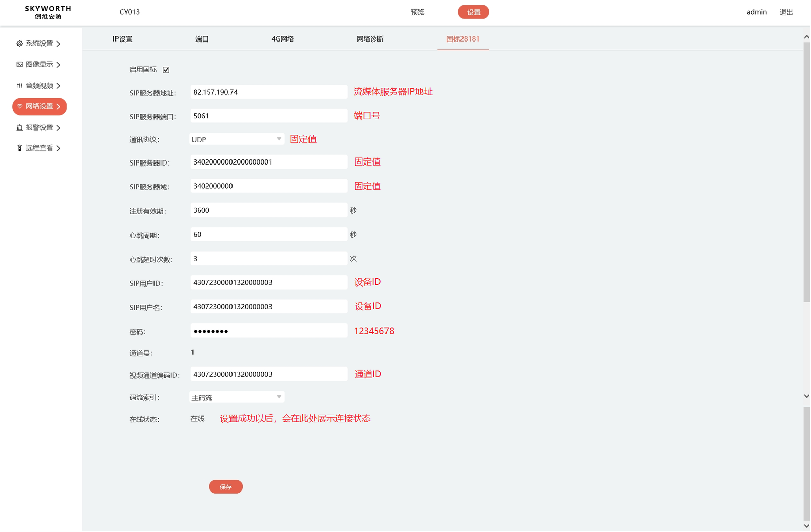Click the system settings gear icon

19,44
